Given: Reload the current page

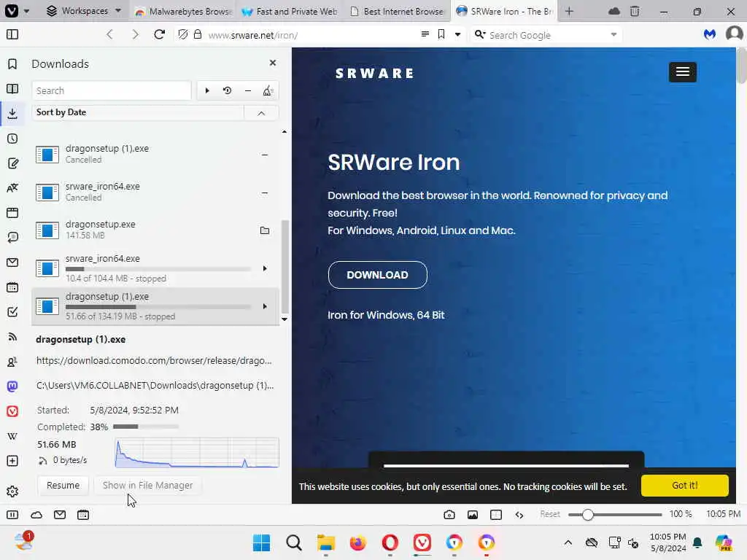Looking at the screenshot, I should coord(160,34).
